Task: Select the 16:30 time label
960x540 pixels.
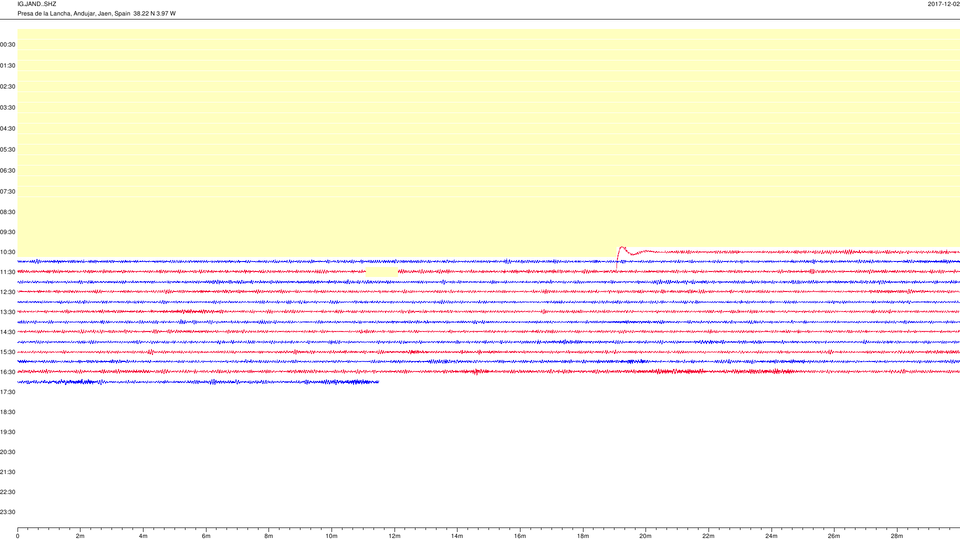Action: [8, 372]
